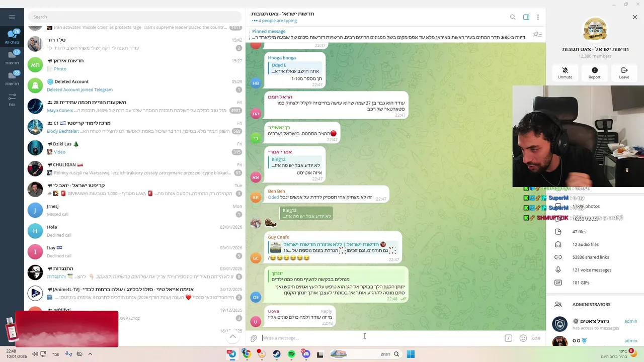
Task: Open Steam from the taskbar
Action: [x=277, y=354]
